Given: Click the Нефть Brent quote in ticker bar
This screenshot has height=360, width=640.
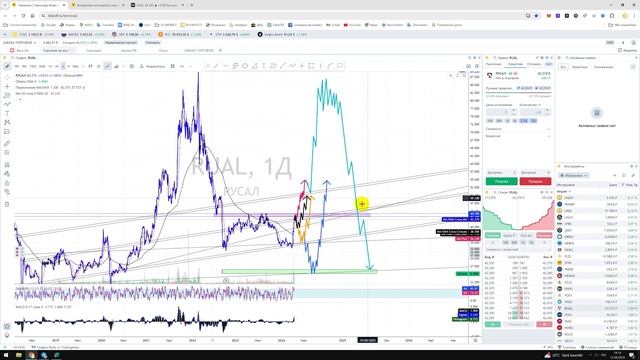Looking at the screenshot, I should click(x=282, y=35).
